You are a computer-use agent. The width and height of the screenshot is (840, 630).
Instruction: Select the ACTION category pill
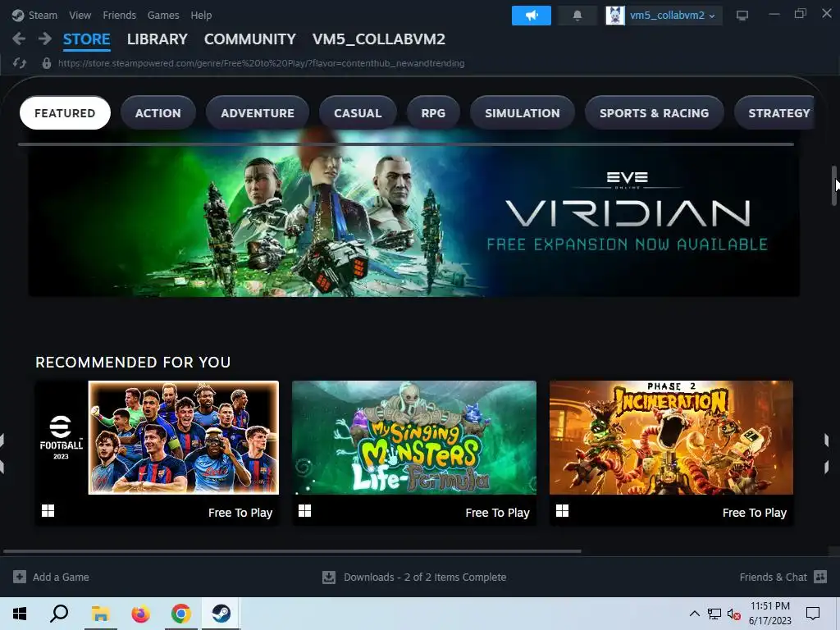pos(158,113)
